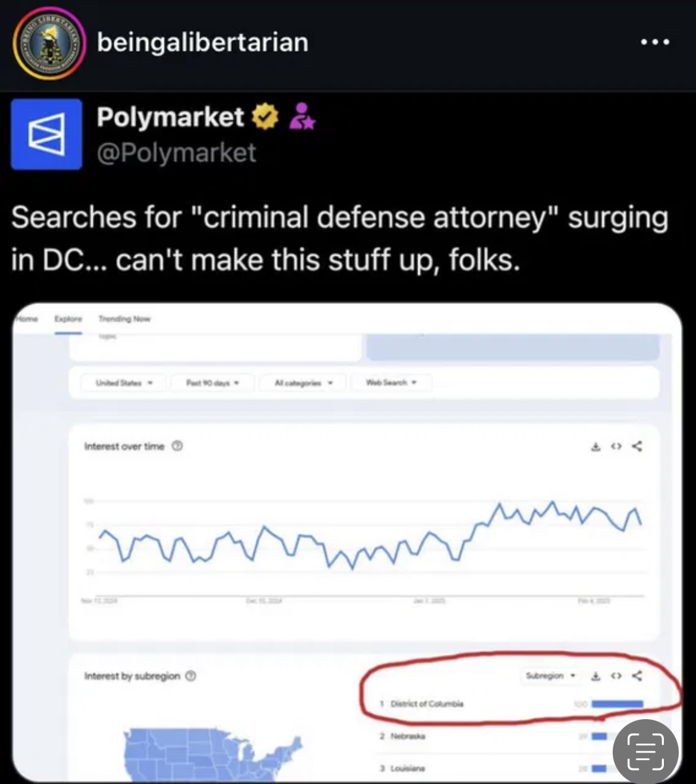Open the United States region dropdown
This screenshot has width=696, height=784.
(124, 383)
